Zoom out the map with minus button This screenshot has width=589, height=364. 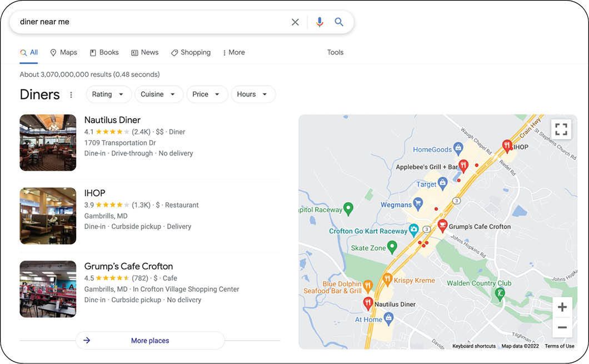562,327
